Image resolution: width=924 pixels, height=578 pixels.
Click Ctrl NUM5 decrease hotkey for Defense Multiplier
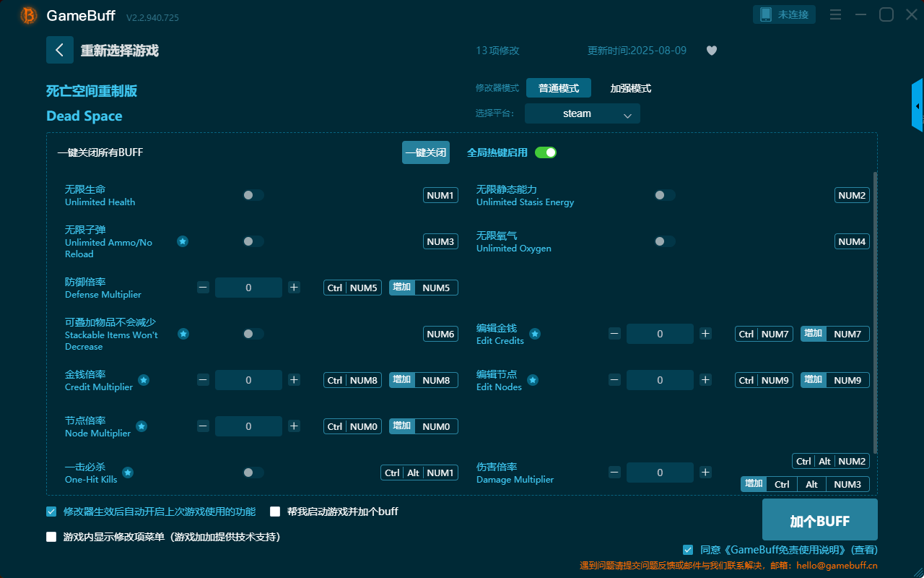click(352, 288)
